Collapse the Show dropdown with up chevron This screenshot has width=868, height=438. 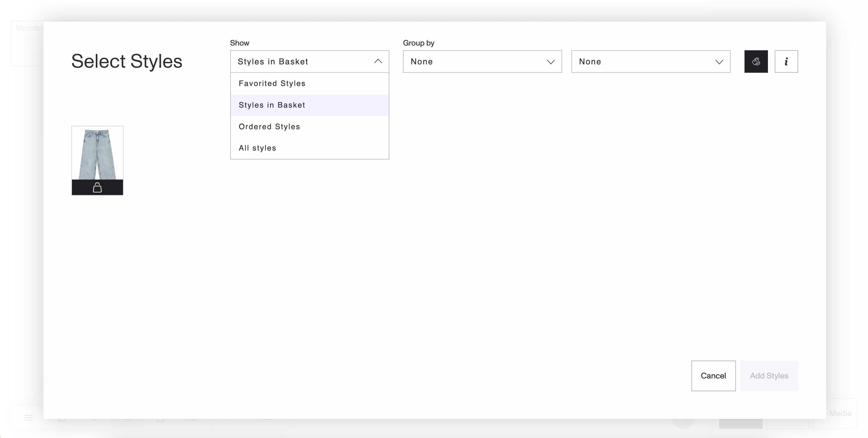pos(378,61)
